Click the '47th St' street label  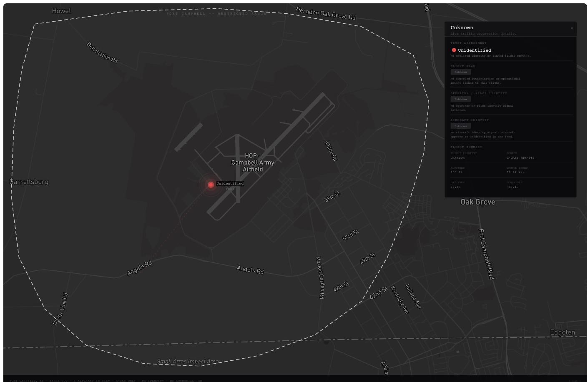(x=341, y=287)
